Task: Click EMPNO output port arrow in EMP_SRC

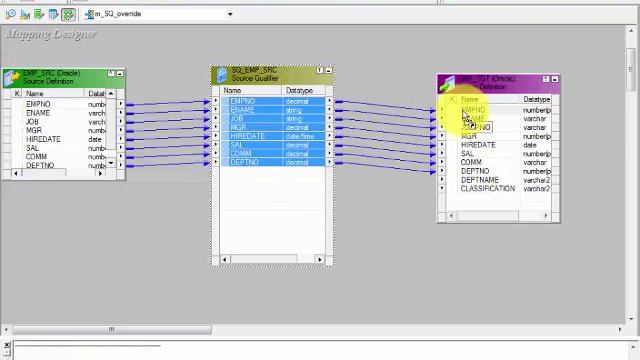Action: [121, 104]
